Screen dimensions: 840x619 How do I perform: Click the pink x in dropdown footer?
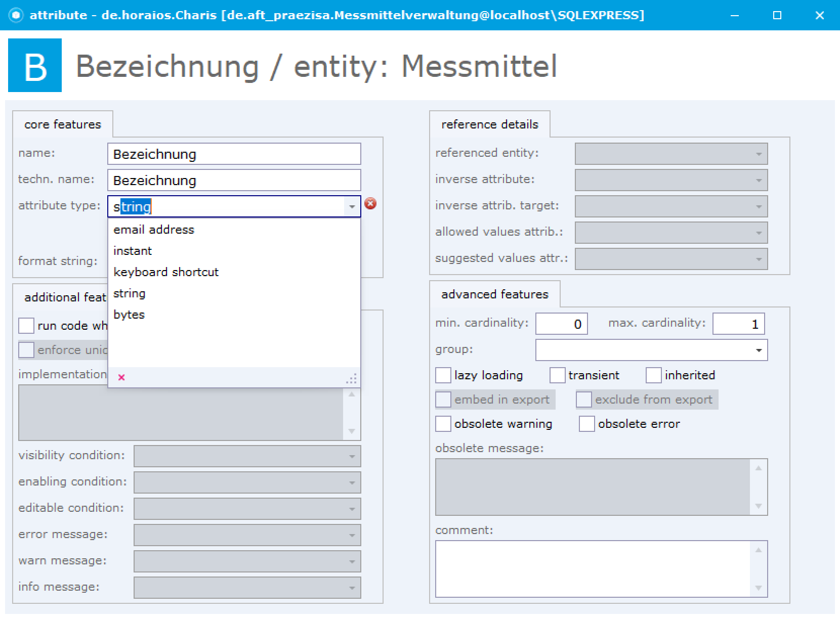tap(121, 377)
